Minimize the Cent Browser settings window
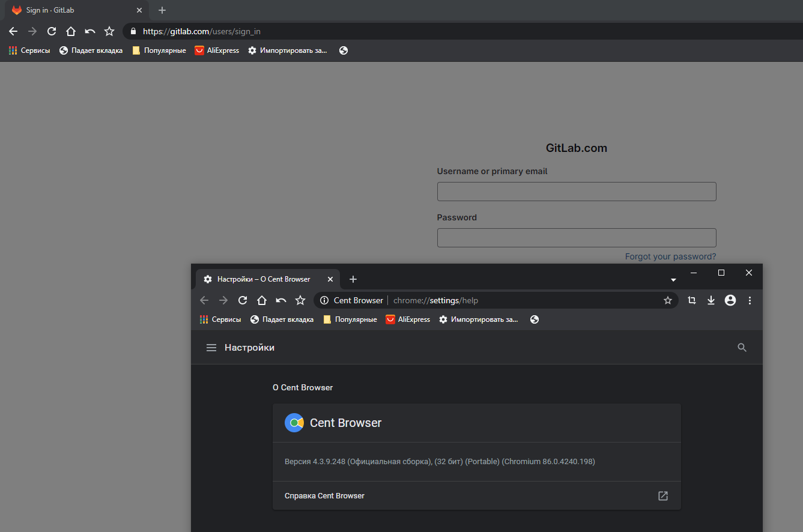803x532 pixels. coord(694,273)
